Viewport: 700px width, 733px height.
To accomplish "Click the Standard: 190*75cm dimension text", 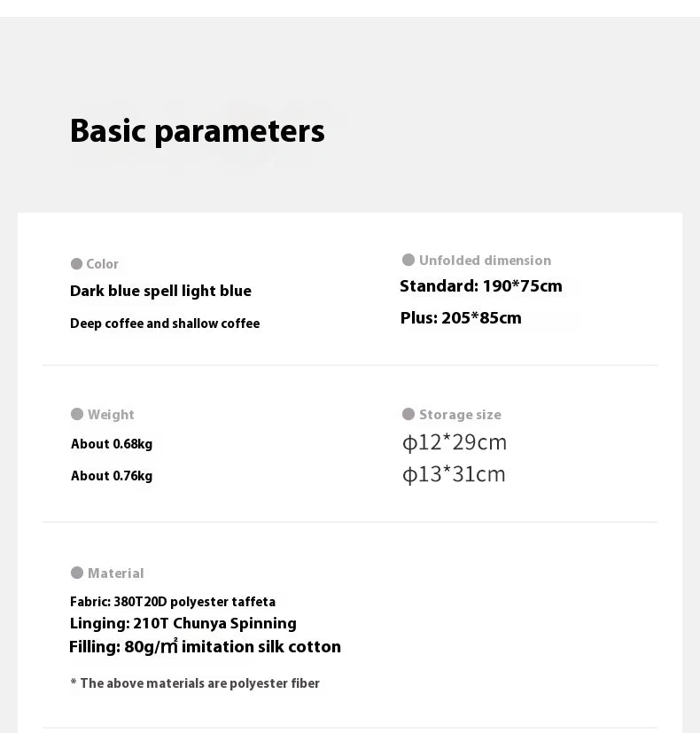I will click(480, 286).
